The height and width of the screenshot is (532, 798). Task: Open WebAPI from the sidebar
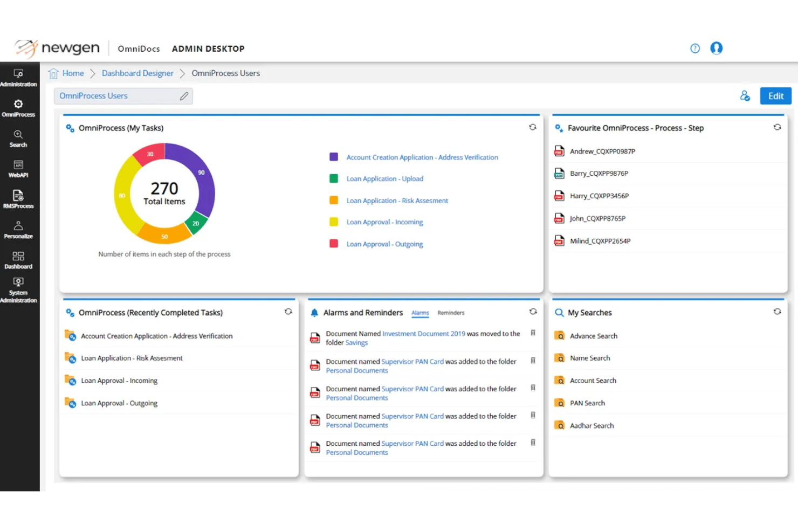coord(18,169)
